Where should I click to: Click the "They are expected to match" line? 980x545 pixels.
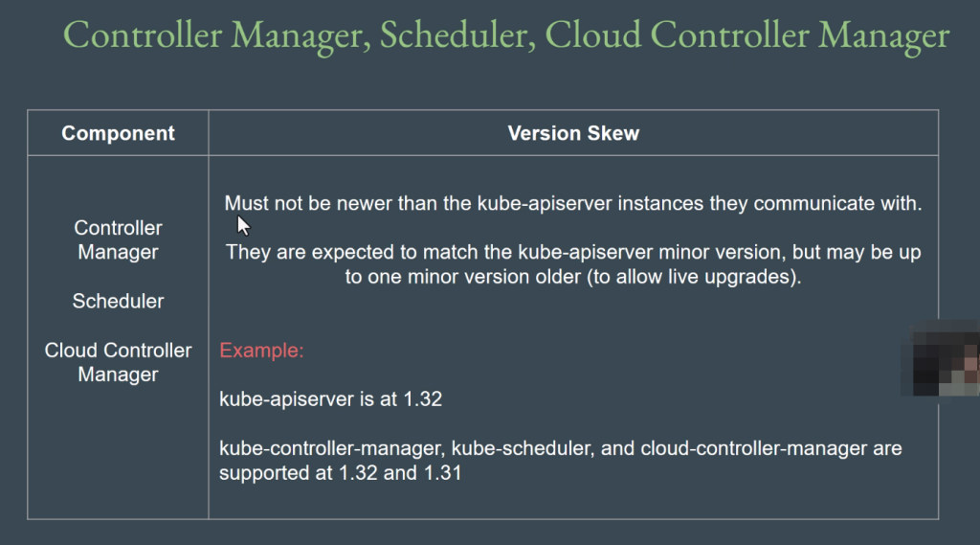coord(572,253)
